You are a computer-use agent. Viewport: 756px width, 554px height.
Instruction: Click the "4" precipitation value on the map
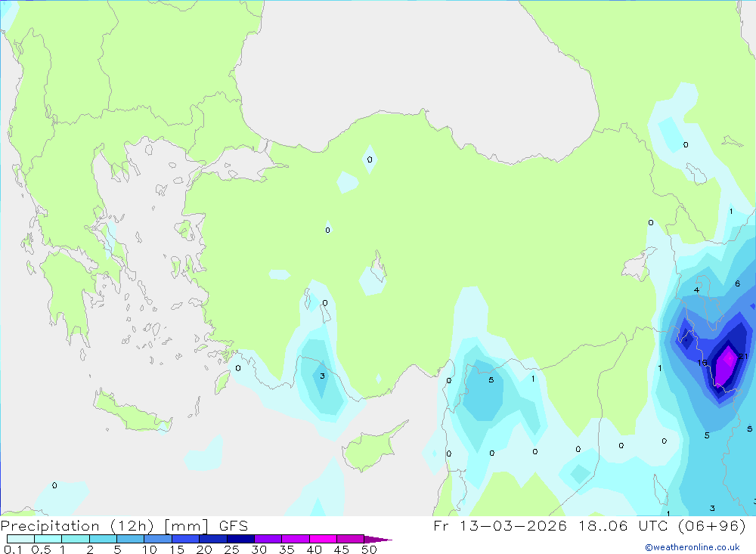[x=696, y=289]
